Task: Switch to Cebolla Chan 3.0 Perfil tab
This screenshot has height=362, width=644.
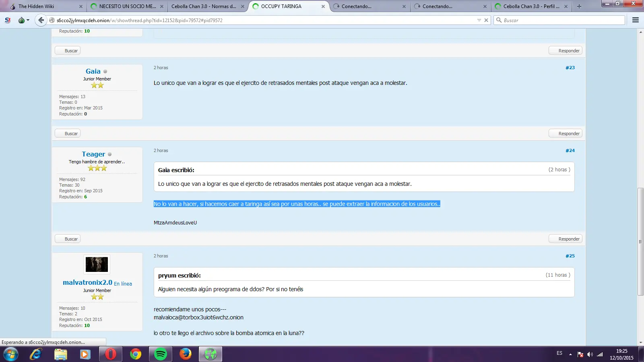Action: [x=531, y=6]
